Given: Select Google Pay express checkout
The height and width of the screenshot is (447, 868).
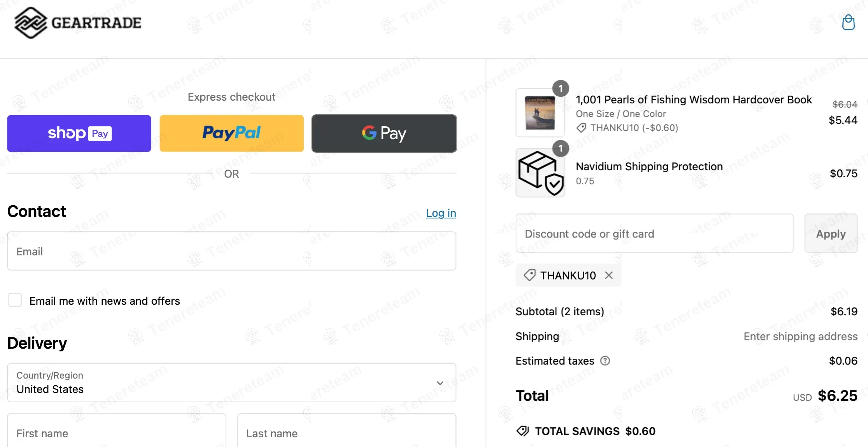Looking at the screenshot, I should pyautogui.click(x=384, y=133).
